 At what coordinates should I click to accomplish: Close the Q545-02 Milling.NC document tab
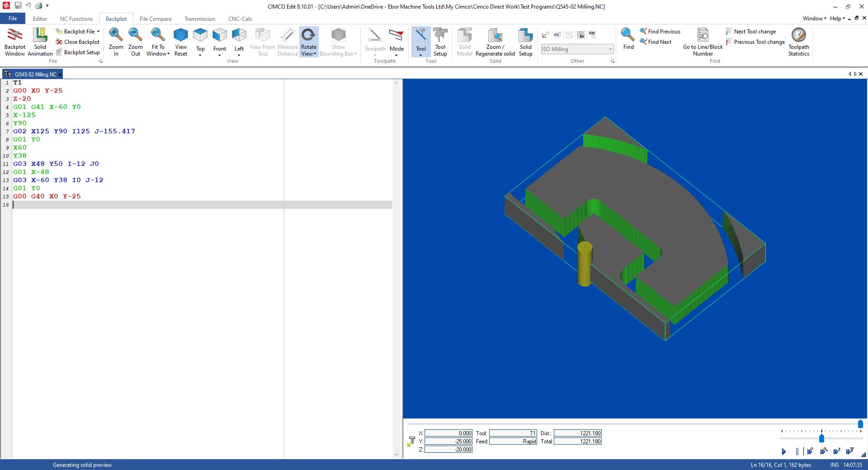[x=60, y=75]
